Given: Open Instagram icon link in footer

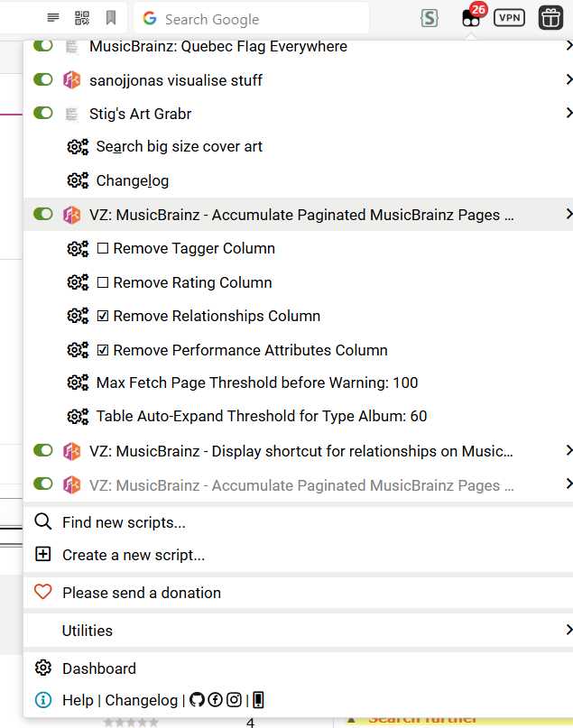Looking at the screenshot, I should point(234,700).
